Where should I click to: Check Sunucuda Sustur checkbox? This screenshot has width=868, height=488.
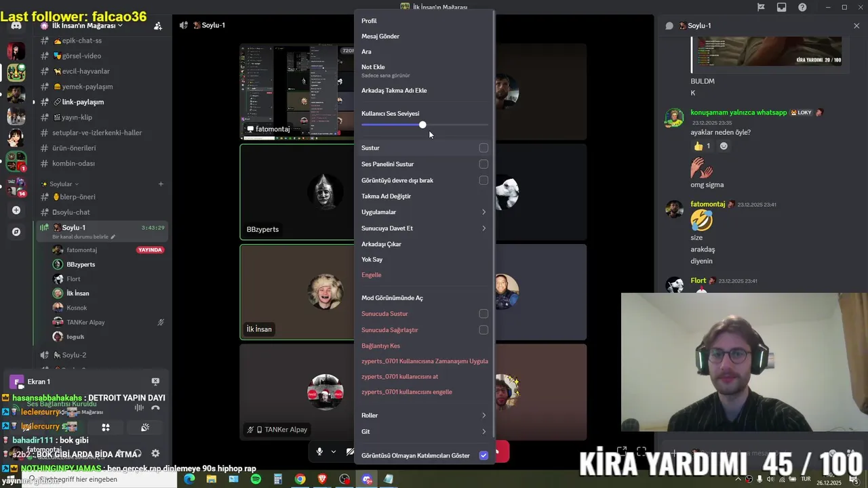(x=484, y=314)
